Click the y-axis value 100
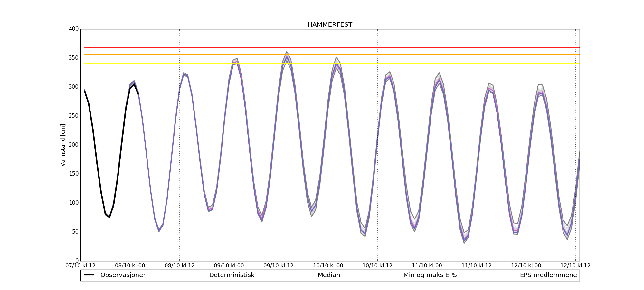Image resolution: width=644 pixels, height=290 pixels. 74,203
